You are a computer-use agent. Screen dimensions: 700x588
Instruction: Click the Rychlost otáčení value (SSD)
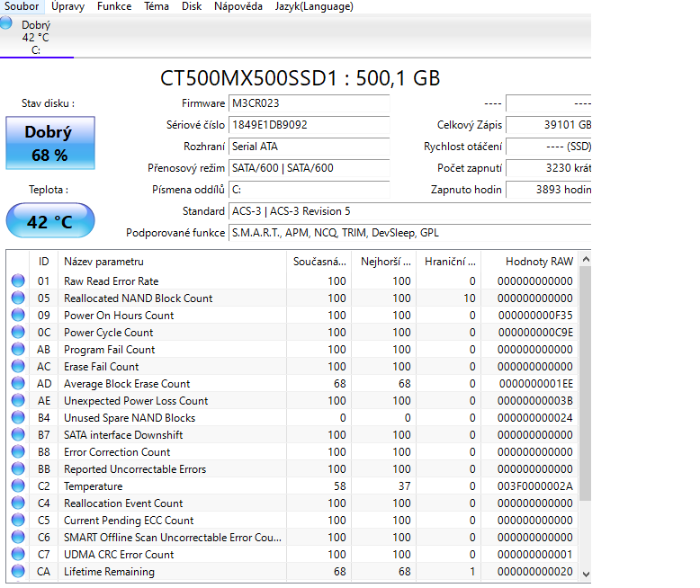549,147
